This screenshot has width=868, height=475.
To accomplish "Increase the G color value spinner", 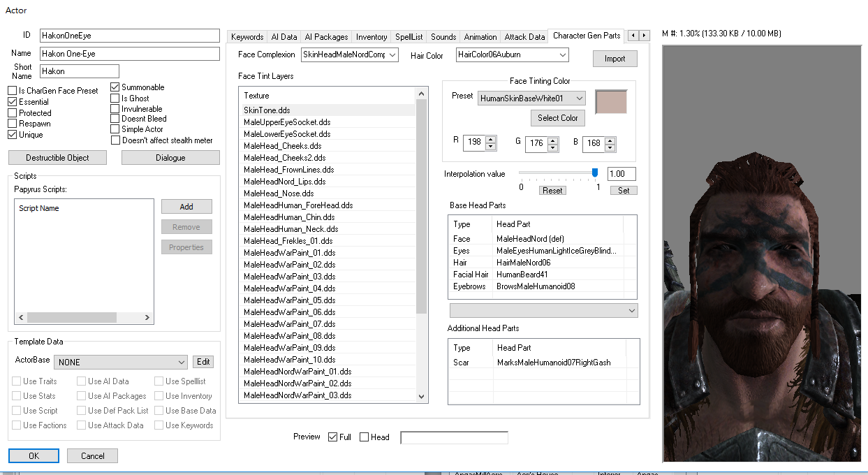I will (553, 140).
